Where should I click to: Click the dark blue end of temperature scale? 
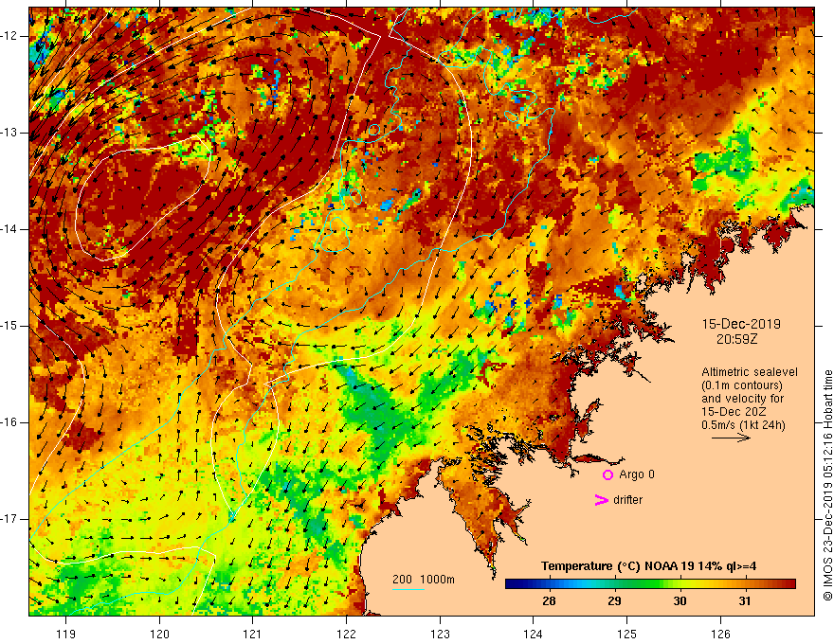[511, 584]
